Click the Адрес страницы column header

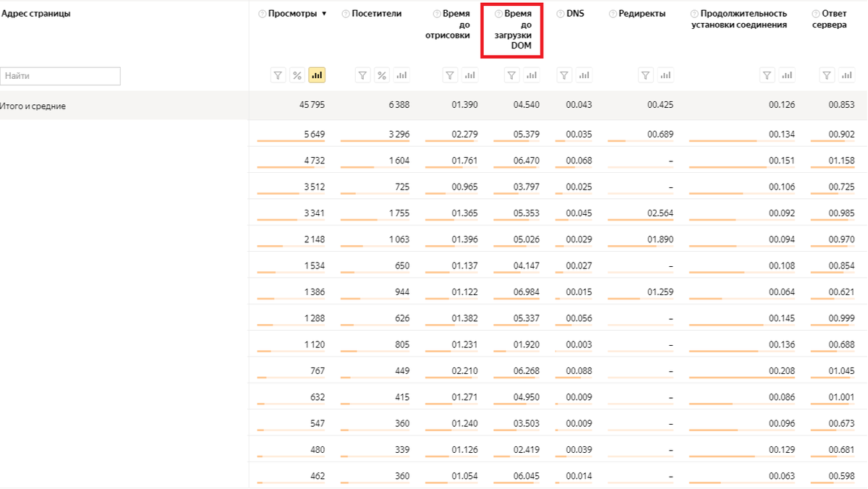point(36,14)
